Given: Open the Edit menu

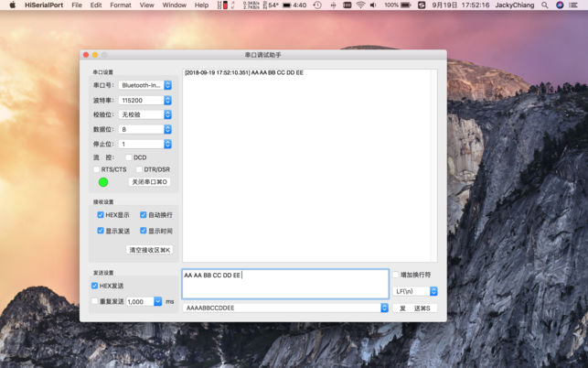Looking at the screenshot, I should [x=96, y=5].
